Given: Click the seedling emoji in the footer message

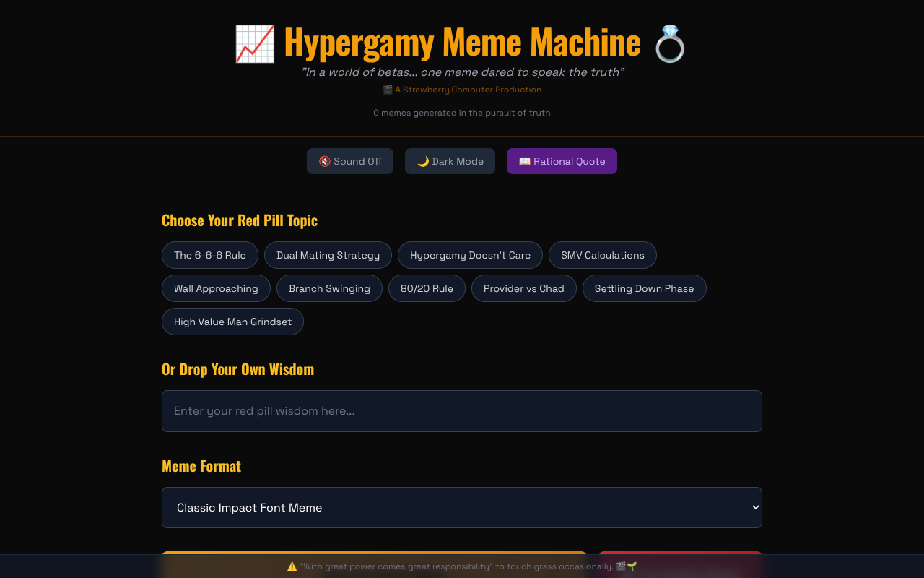Looking at the screenshot, I should 631,566.
